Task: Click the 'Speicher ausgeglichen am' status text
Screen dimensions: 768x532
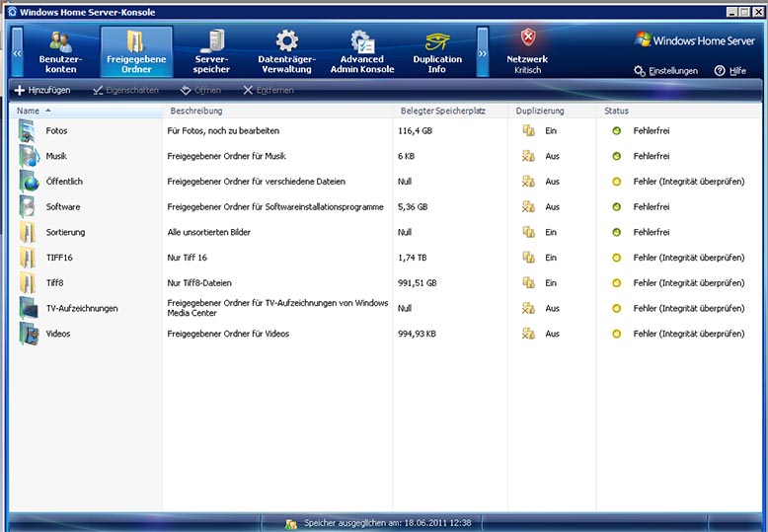Action: tap(387, 523)
